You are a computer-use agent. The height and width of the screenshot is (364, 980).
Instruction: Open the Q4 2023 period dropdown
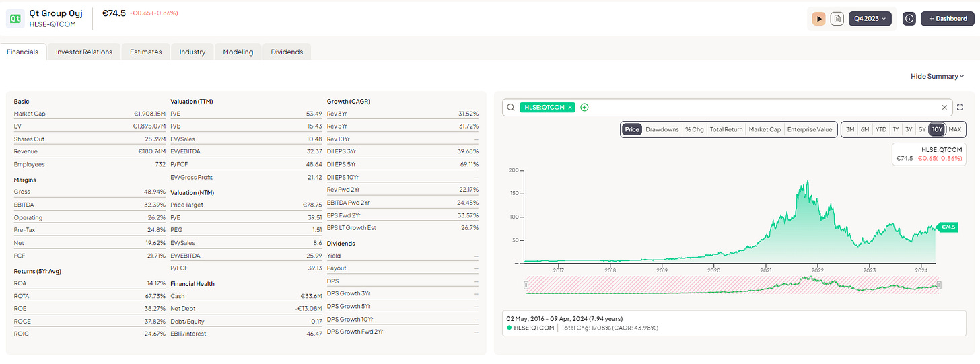point(870,19)
